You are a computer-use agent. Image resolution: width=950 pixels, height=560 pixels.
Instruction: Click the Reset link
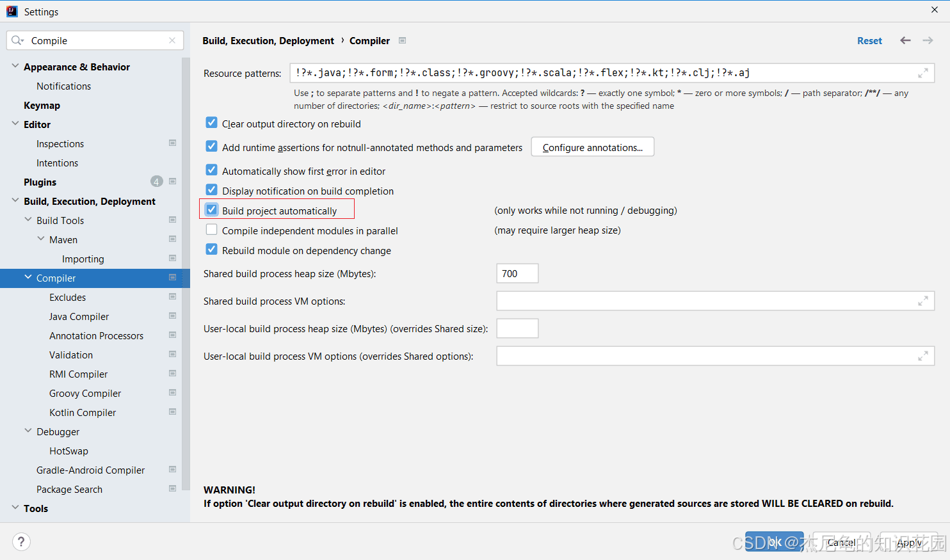[869, 40]
